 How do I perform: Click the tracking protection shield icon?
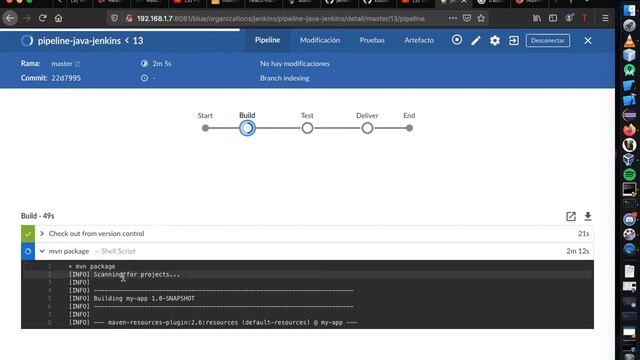tap(115, 18)
